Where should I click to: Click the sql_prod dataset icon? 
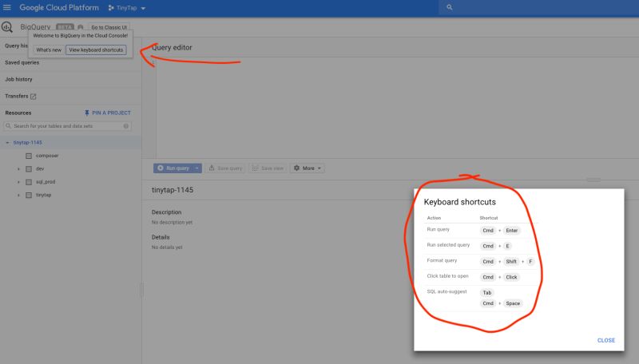coord(29,182)
